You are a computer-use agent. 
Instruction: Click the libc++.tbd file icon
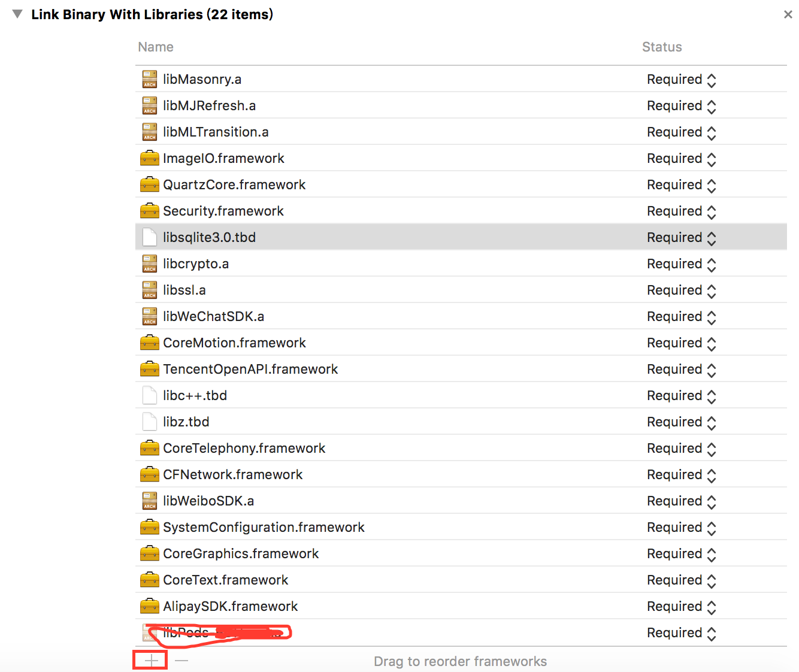(150, 395)
